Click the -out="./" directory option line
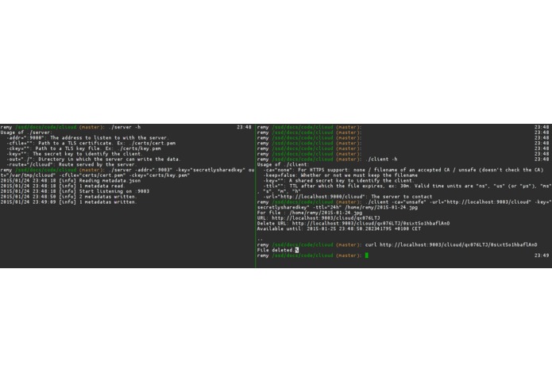Viewport: 552px width, 392px height. [x=93, y=159]
